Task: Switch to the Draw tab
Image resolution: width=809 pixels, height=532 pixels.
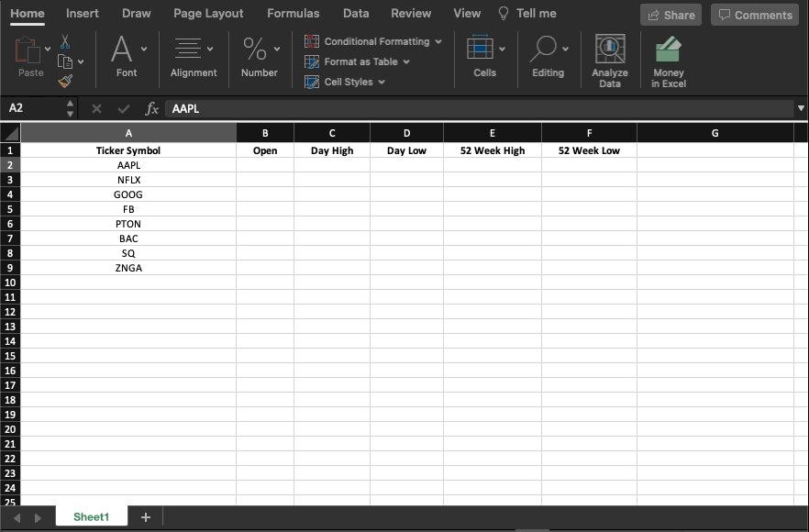Action: pos(136,14)
